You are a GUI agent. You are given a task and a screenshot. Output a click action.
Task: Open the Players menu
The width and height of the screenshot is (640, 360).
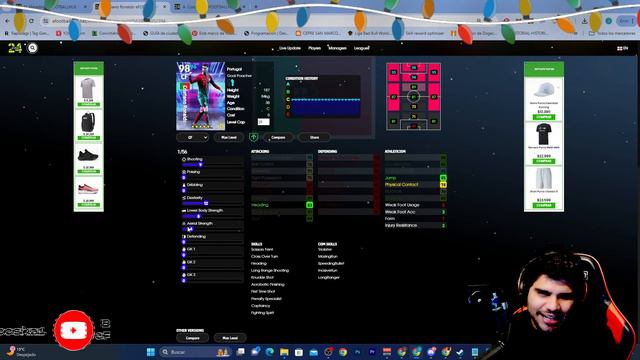pos(314,48)
